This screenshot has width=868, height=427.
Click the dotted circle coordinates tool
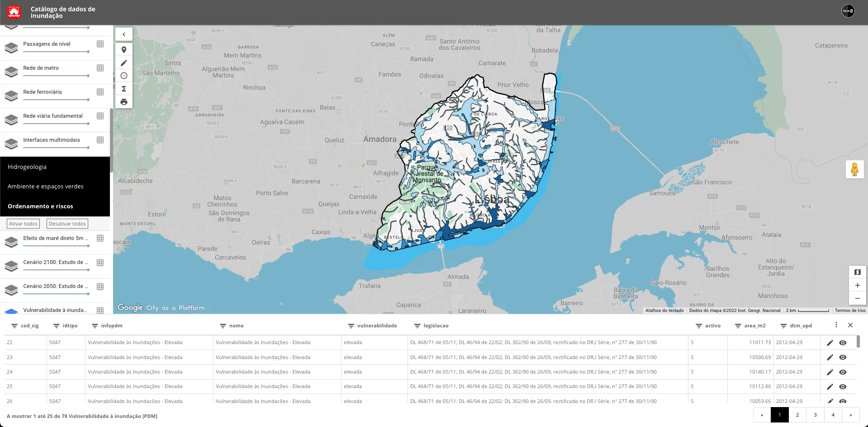[x=123, y=76]
